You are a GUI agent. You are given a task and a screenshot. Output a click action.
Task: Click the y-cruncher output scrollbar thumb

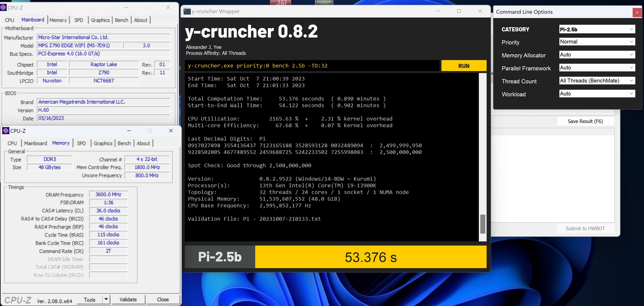tap(483, 224)
